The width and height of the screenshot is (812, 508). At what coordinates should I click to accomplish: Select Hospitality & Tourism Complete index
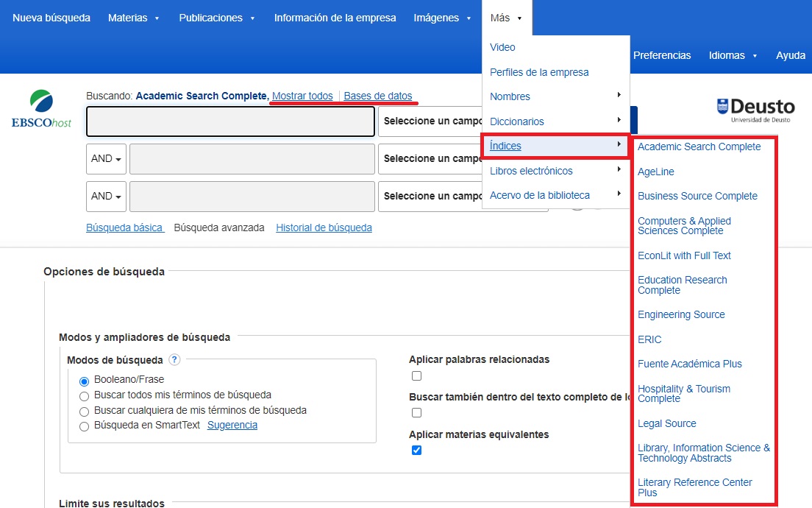pyautogui.click(x=683, y=393)
